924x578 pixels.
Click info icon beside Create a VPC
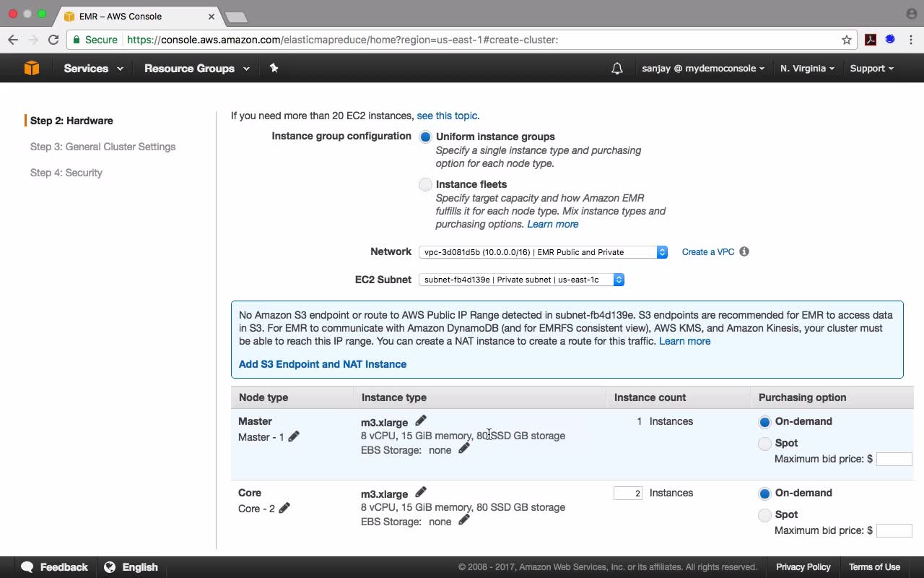[744, 251]
